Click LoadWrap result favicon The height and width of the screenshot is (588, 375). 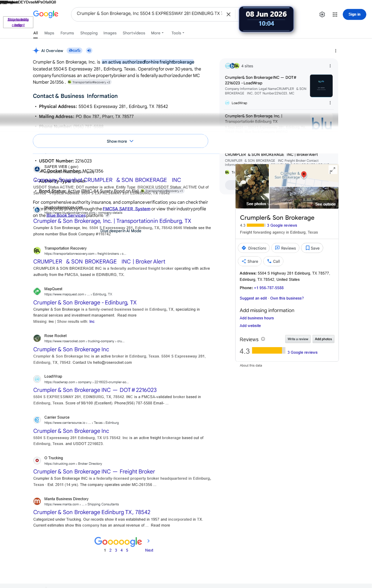pyautogui.click(x=37, y=379)
